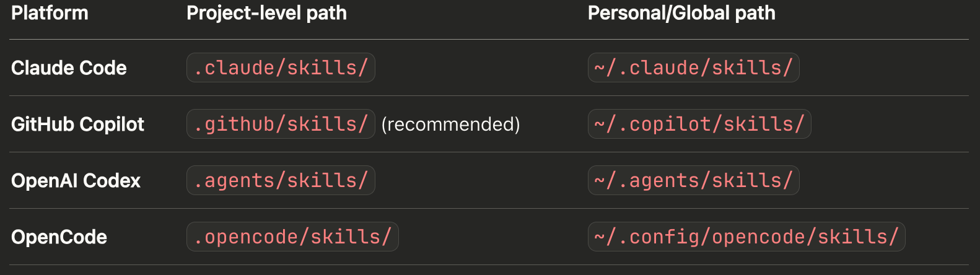Screen dimensions: 980x275
Task: Select the GitHub Copilot row label
Action: 77,124
